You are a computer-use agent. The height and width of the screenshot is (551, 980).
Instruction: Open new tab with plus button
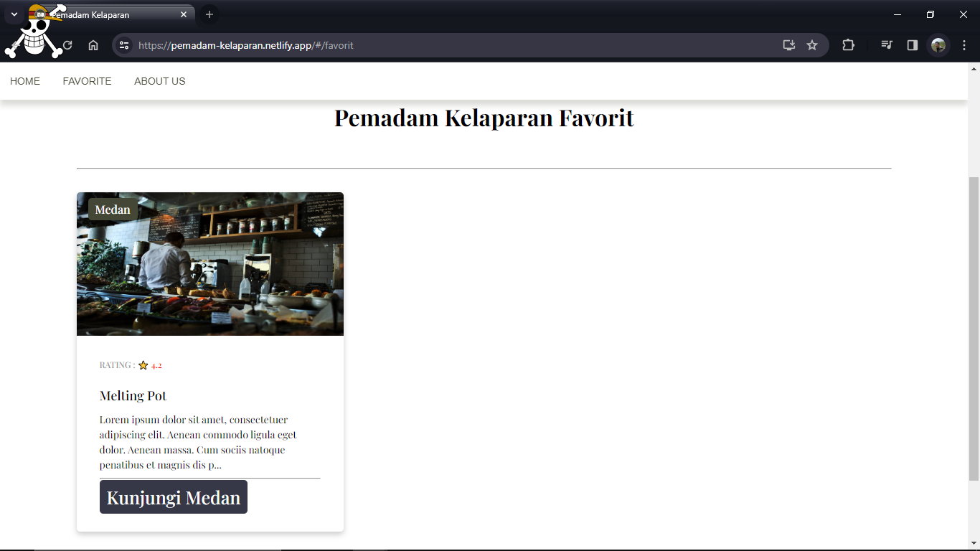209,14
